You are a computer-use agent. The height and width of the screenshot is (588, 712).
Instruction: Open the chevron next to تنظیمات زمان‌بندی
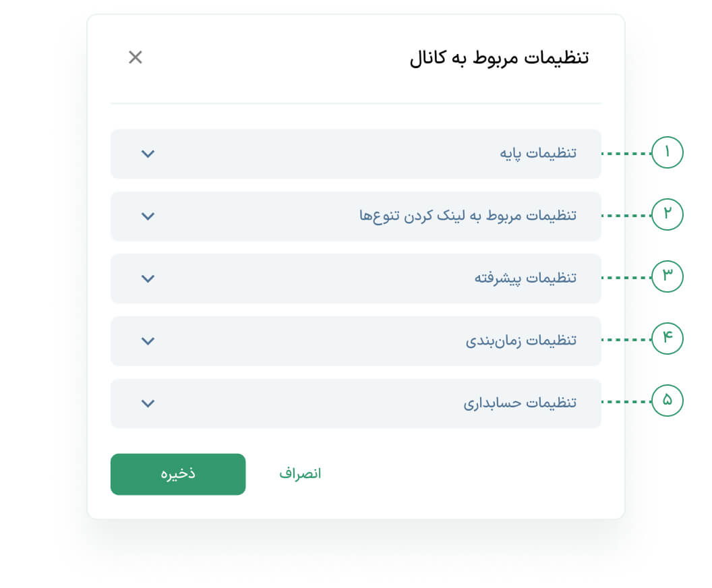coord(148,341)
